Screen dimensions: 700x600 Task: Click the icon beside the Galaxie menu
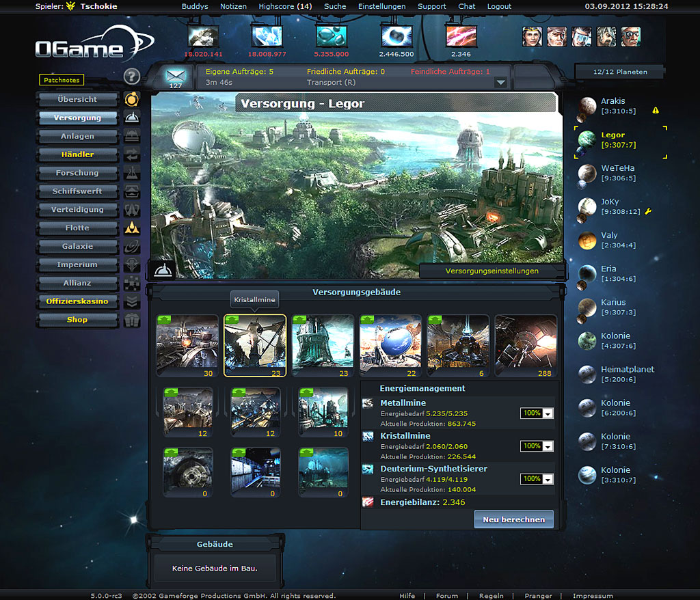[x=132, y=246]
